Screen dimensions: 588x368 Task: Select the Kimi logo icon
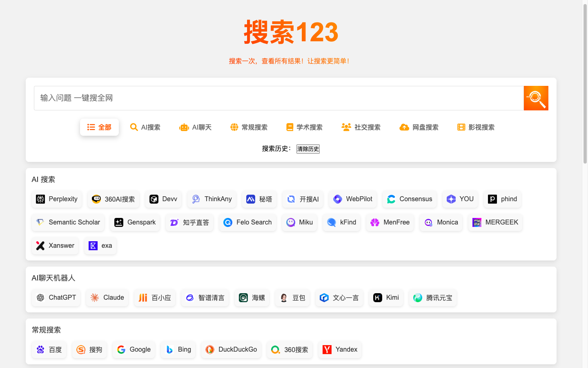click(x=378, y=298)
